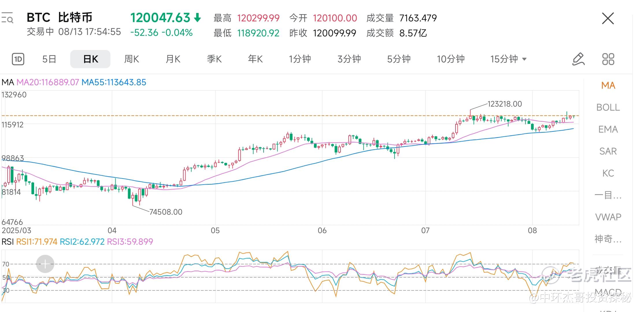The width and height of the screenshot is (644, 312).
Task: Select the 1D intraday chart icon
Action: 18,59
